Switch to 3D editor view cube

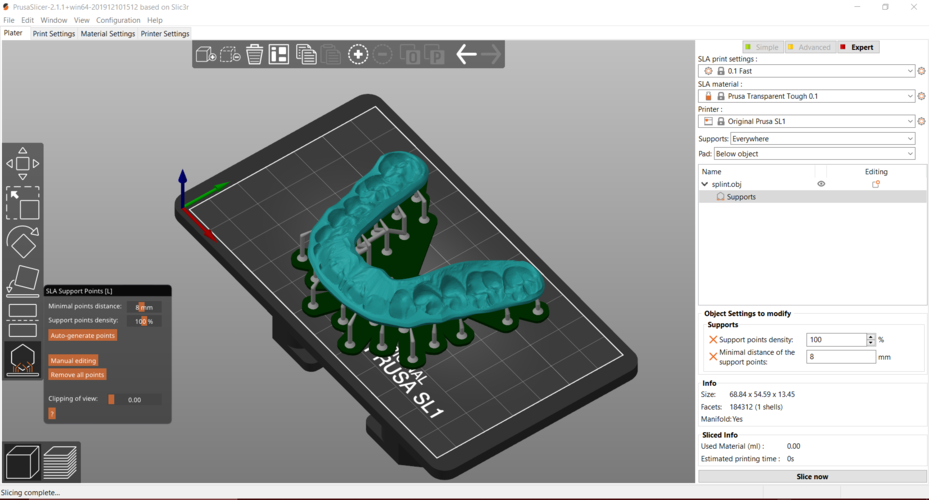[x=22, y=462]
